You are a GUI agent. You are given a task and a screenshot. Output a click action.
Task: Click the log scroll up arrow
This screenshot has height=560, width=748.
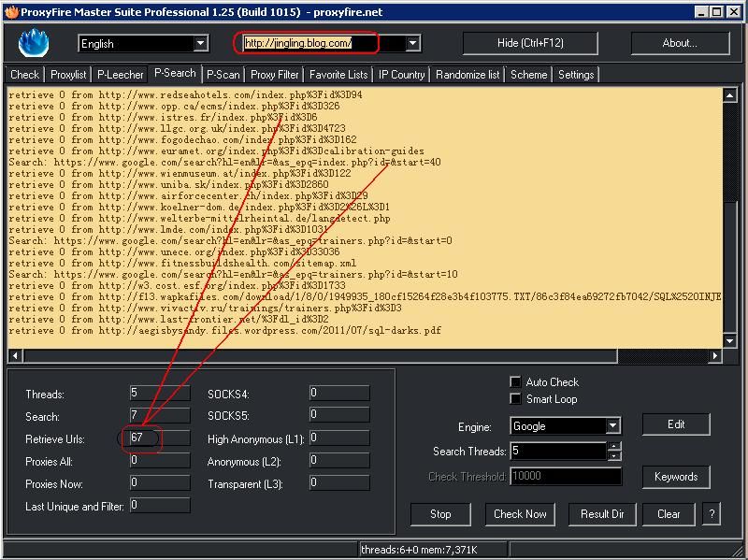pos(730,95)
